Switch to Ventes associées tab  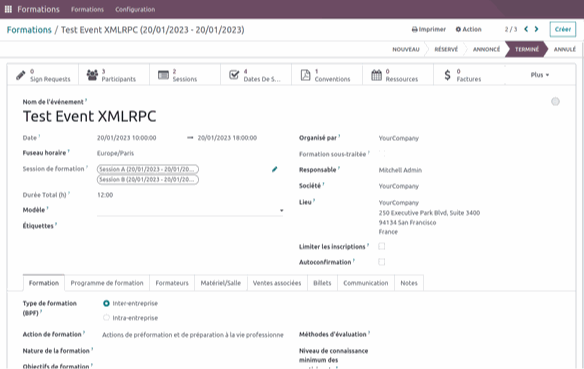pyautogui.click(x=277, y=283)
